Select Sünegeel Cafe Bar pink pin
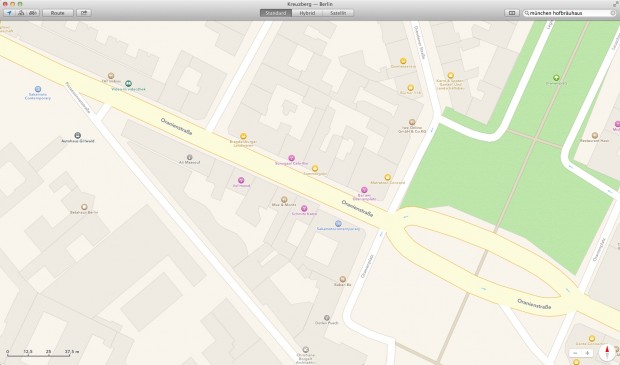Screen dimensions: 620x365 pyautogui.click(x=291, y=158)
